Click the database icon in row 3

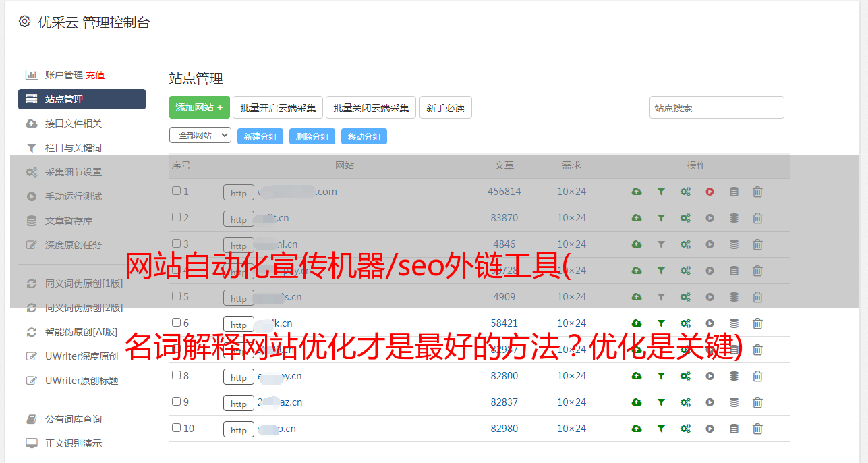[x=734, y=244]
